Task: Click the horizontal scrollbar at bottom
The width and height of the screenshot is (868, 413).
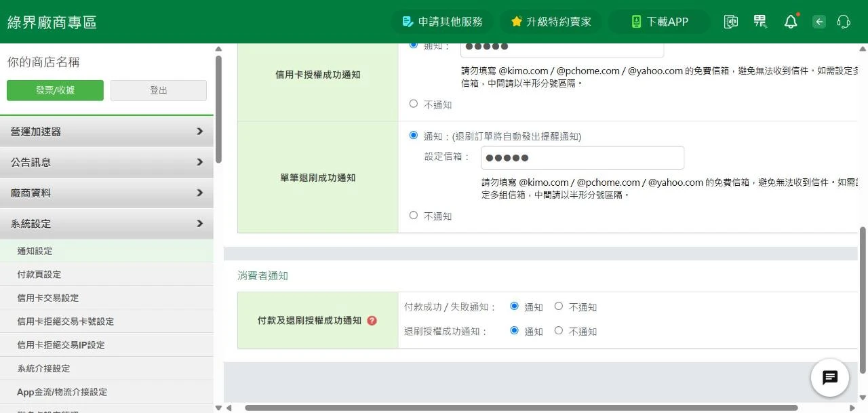Action: 521,408
